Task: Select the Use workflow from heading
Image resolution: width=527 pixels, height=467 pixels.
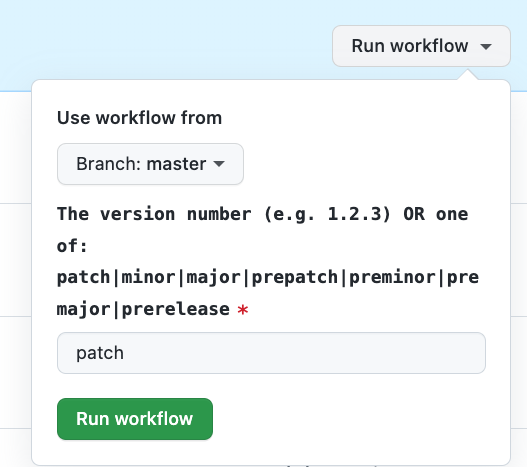Action: (139, 118)
